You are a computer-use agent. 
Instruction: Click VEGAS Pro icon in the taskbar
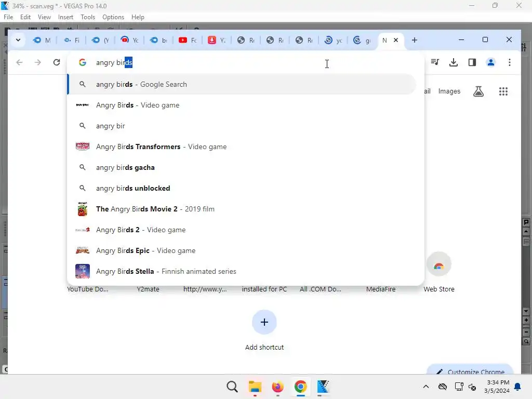pyautogui.click(x=323, y=387)
